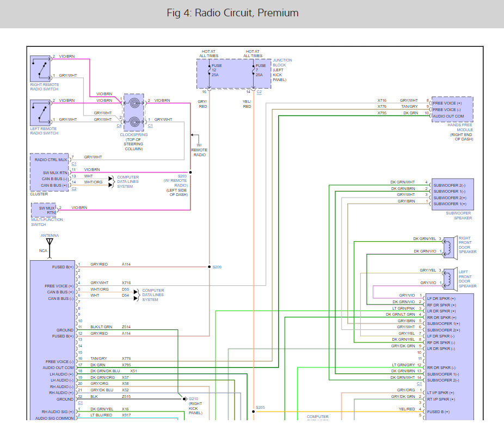Follow the S205 splice label
The height and width of the screenshot is (436, 504).
(260, 407)
